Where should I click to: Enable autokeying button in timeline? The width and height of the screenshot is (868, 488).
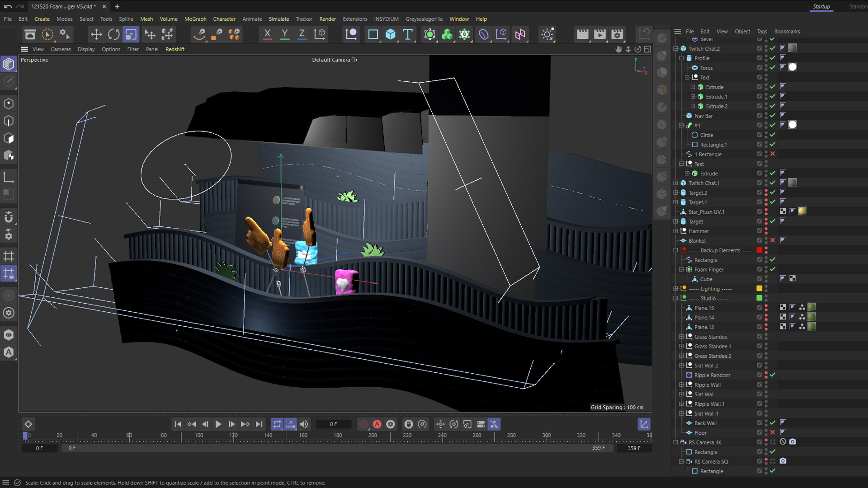377,424
